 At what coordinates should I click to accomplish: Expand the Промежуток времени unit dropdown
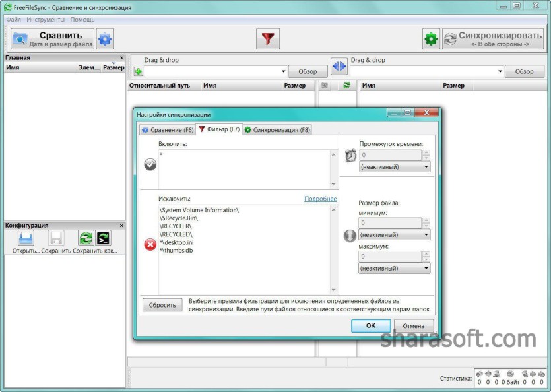tap(394, 167)
